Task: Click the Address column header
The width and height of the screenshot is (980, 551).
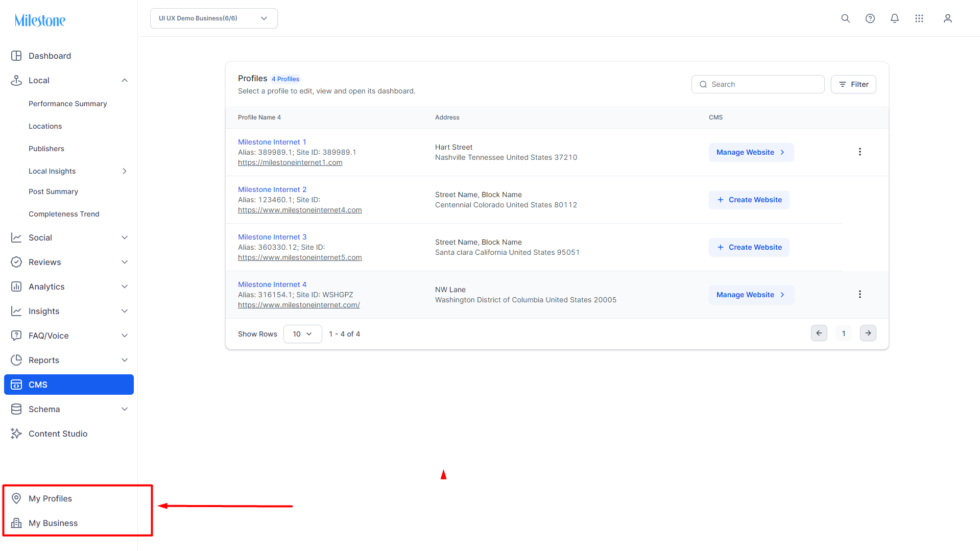Action: [447, 117]
